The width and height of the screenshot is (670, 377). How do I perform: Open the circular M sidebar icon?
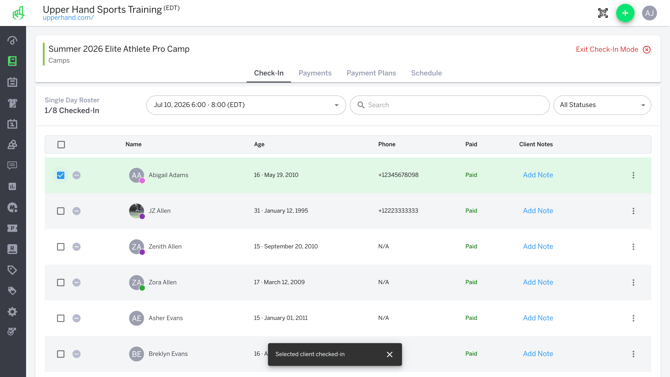tap(12, 207)
